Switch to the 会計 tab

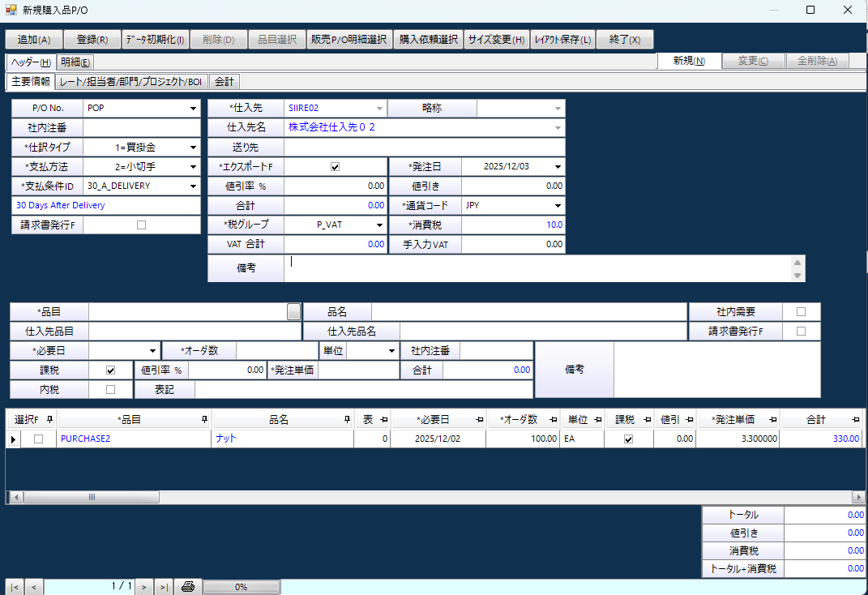pyautogui.click(x=224, y=81)
